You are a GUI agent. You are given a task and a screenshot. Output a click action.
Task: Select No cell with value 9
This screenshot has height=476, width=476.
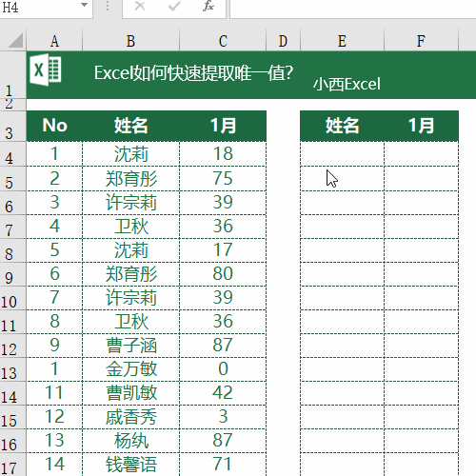coord(54,346)
